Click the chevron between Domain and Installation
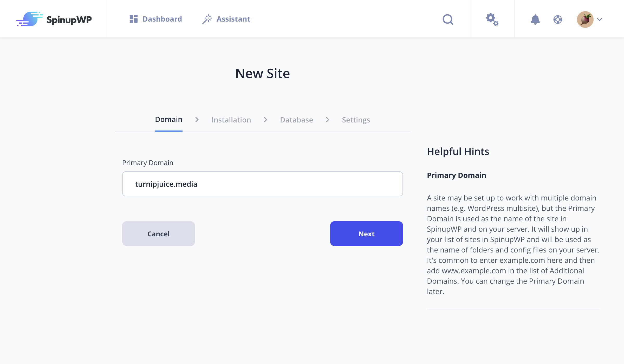Image resolution: width=624 pixels, height=364 pixels. pyautogui.click(x=197, y=120)
